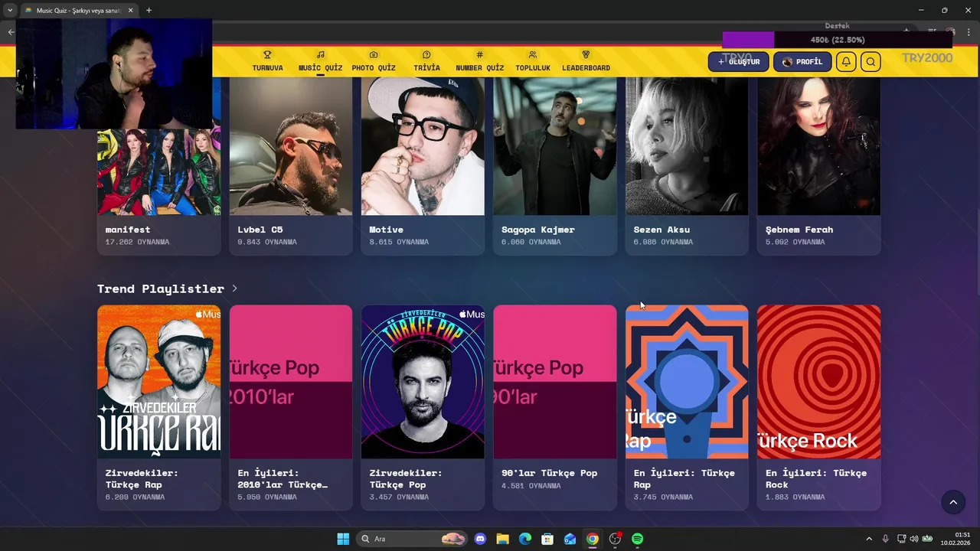980x551 pixels.
Task: Open the browser tab search dropdown arrow
Action: [10, 10]
